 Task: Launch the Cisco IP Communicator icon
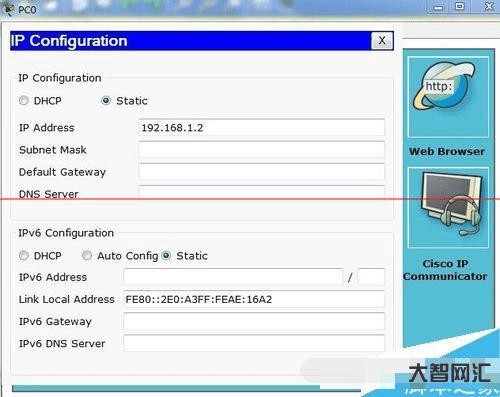click(x=448, y=208)
